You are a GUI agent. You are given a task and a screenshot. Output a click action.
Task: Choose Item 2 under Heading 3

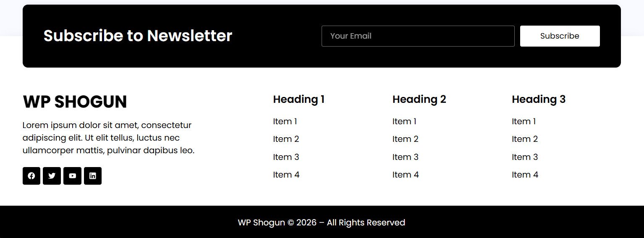click(x=525, y=139)
